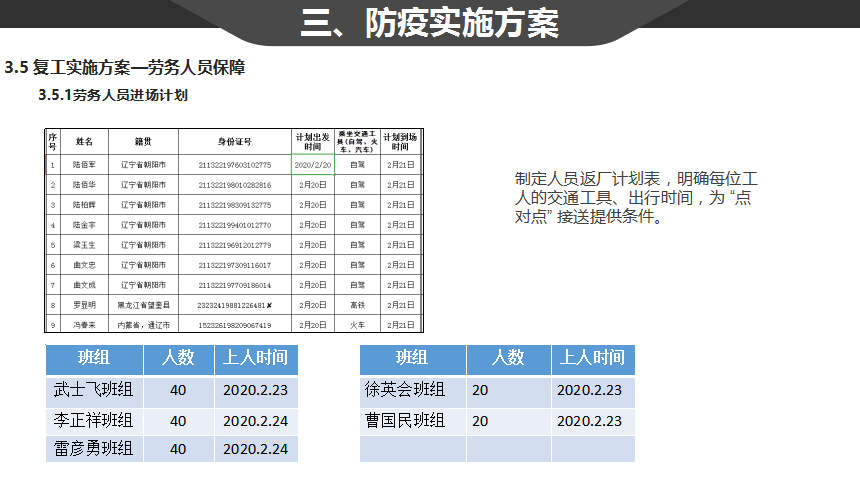Click the 身份证号 column header
Image resolution: width=860 pixels, height=480 pixels.
click(235, 142)
